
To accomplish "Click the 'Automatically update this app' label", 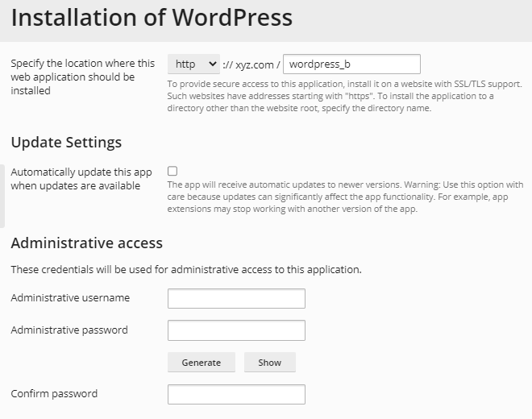I will pyautogui.click(x=81, y=179).
